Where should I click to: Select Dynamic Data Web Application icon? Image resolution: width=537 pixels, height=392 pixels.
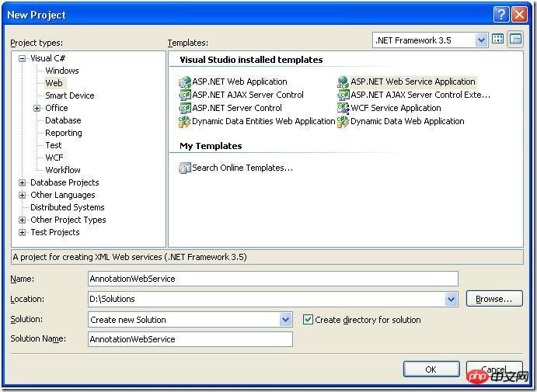click(343, 121)
